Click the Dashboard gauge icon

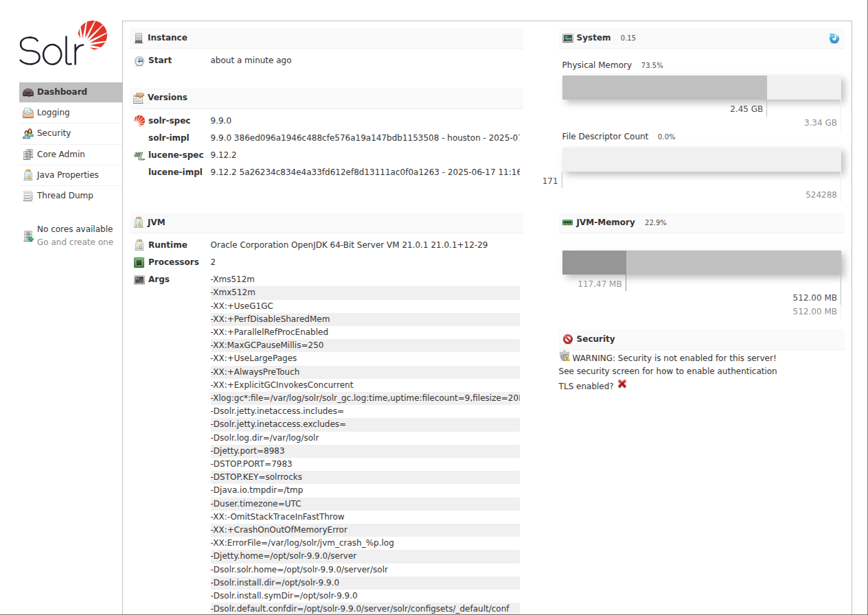coord(28,92)
